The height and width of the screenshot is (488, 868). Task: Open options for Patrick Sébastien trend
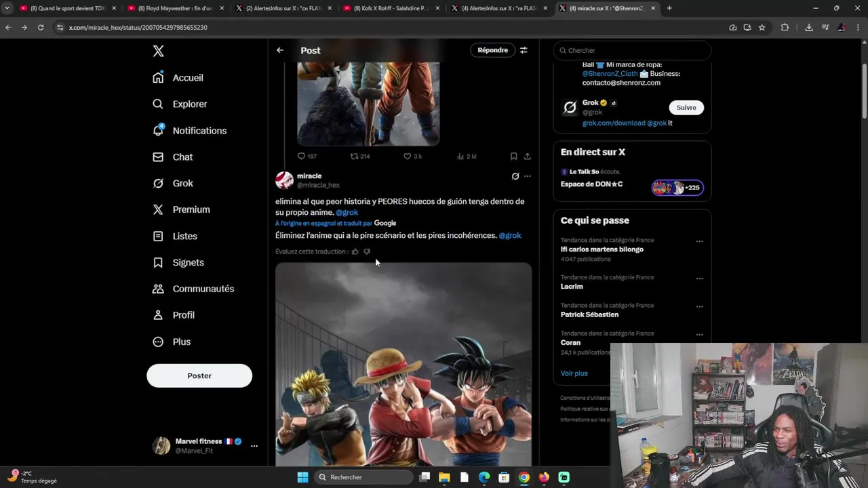(x=699, y=307)
